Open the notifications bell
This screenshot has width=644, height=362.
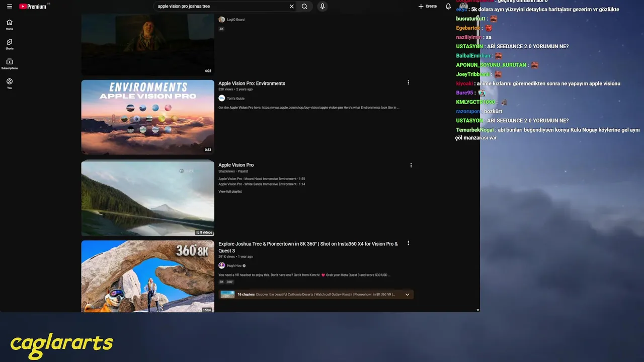tap(448, 7)
